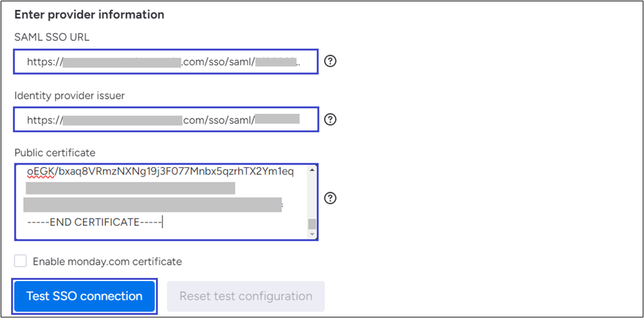Click the underlined word 'oEGK' in the certificate
The width and height of the screenshot is (644, 318).
[38, 172]
